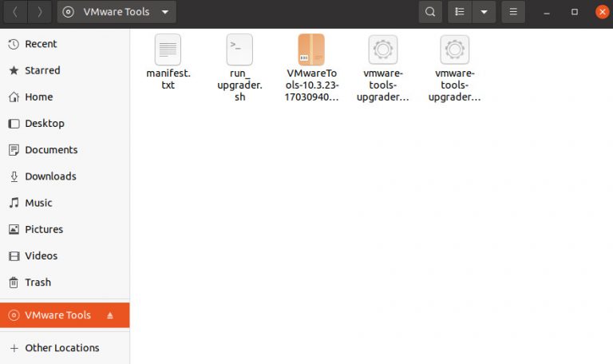
Task: Select the run_upgrader.sh script icon
Action: [239, 50]
